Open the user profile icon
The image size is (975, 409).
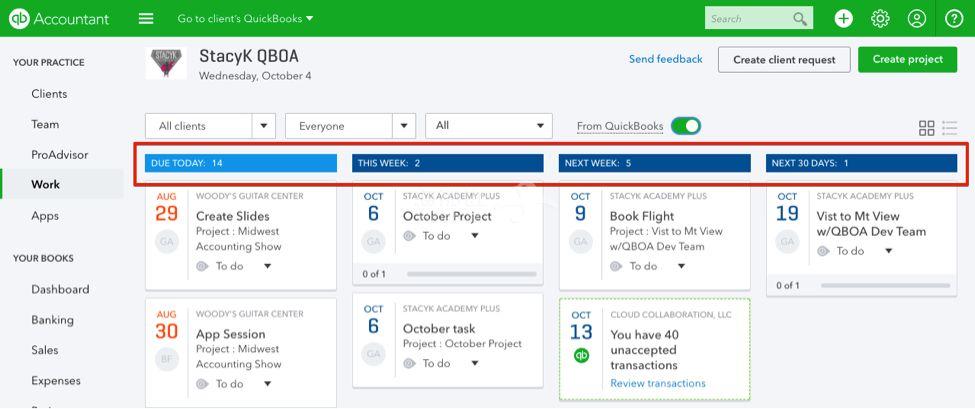[x=917, y=19]
